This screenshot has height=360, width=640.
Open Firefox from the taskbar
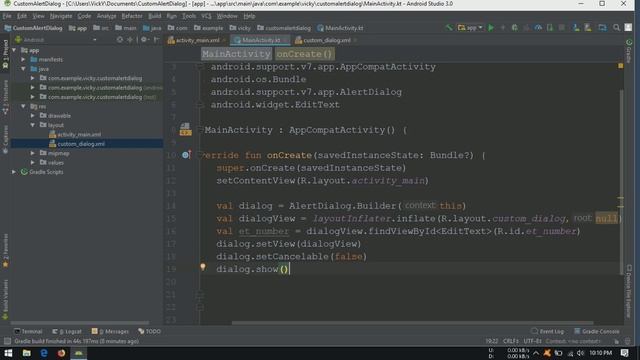[x=61, y=353]
